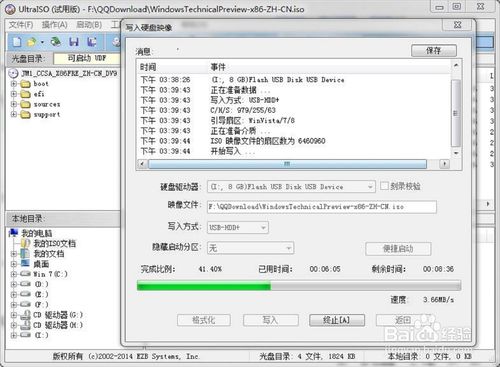Click the (F:) drive icon
500x367 pixels.
[25, 304]
